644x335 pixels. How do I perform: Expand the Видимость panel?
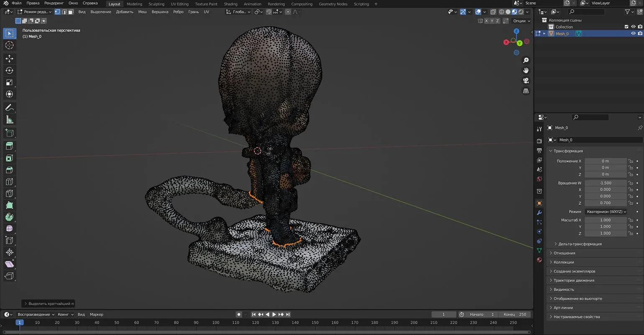click(x=564, y=290)
